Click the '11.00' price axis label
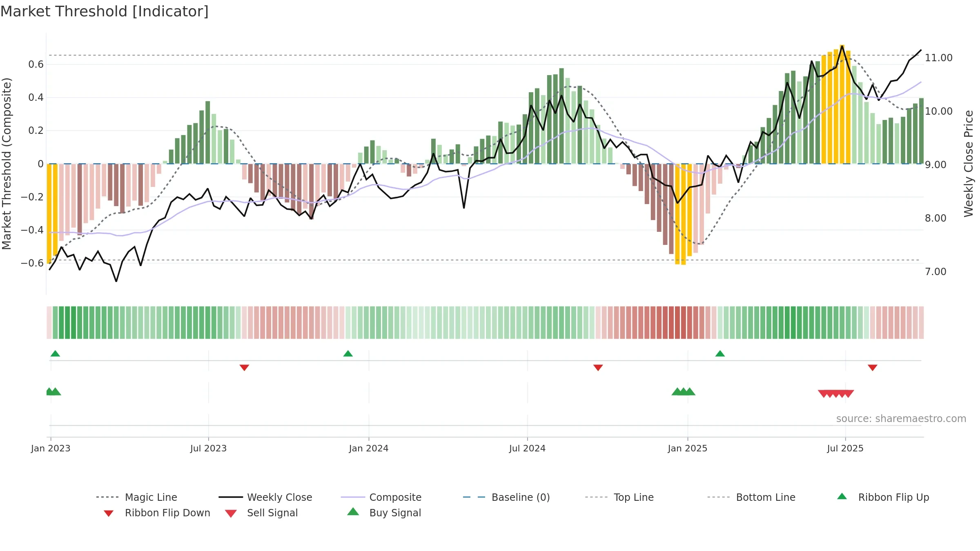 [939, 58]
